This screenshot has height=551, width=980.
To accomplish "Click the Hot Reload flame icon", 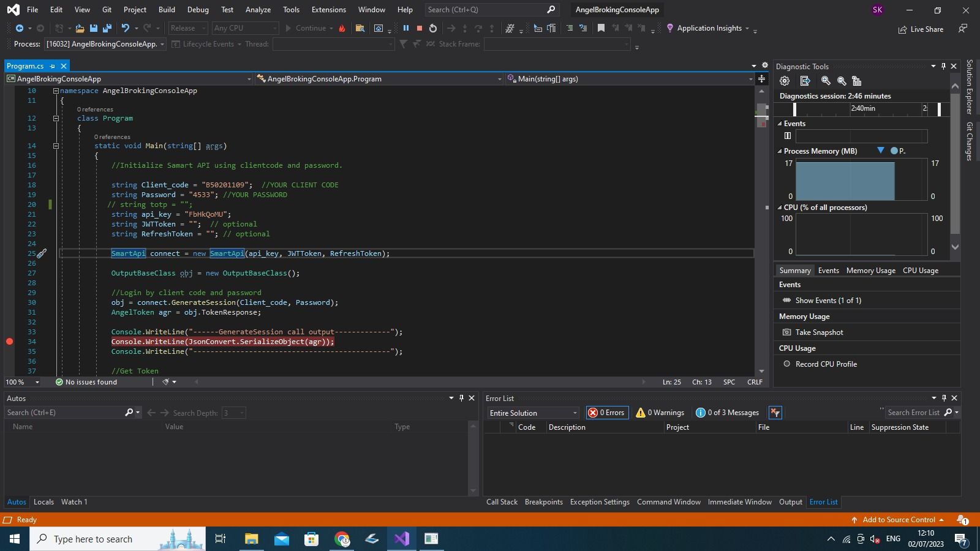I will click(x=342, y=28).
